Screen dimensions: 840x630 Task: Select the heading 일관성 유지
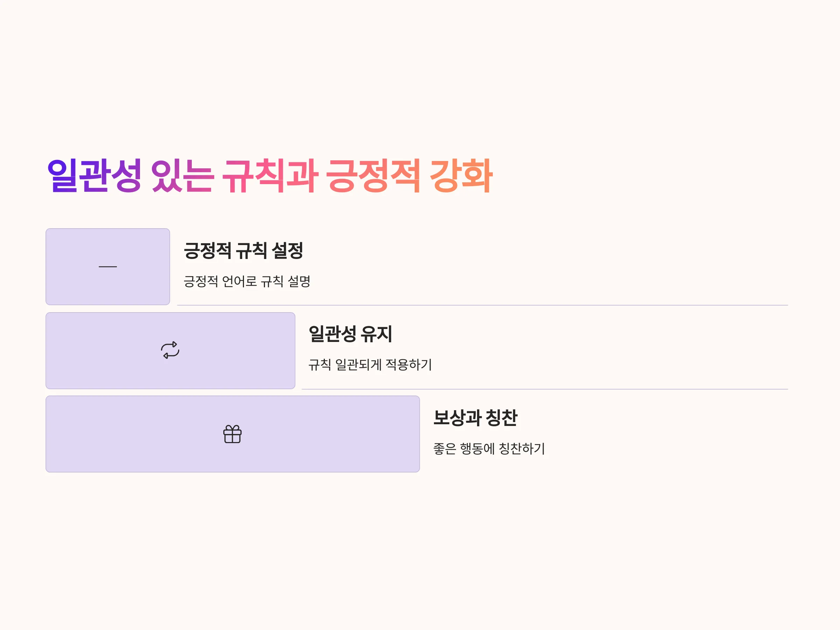[350, 334]
